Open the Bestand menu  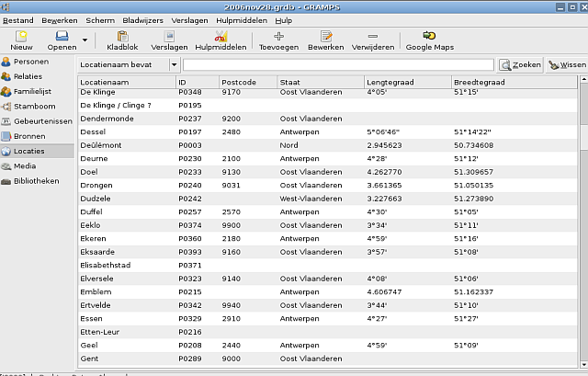click(18, 19)
